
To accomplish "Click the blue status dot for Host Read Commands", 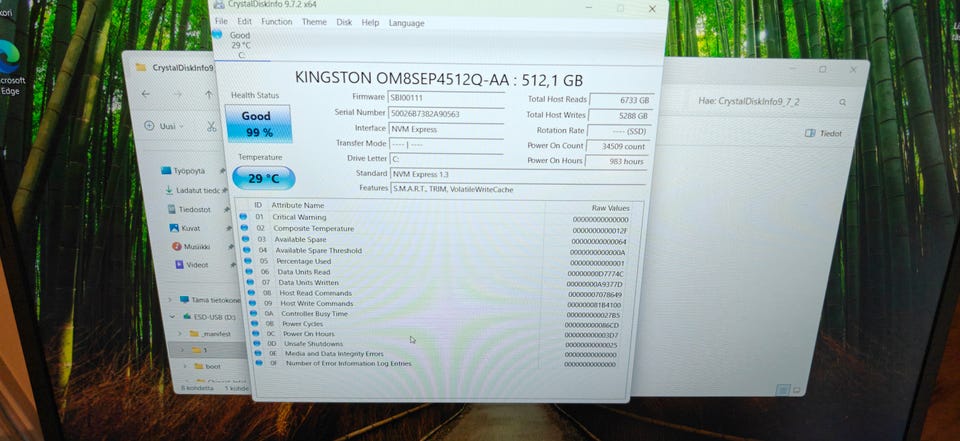I will point(252,293).
